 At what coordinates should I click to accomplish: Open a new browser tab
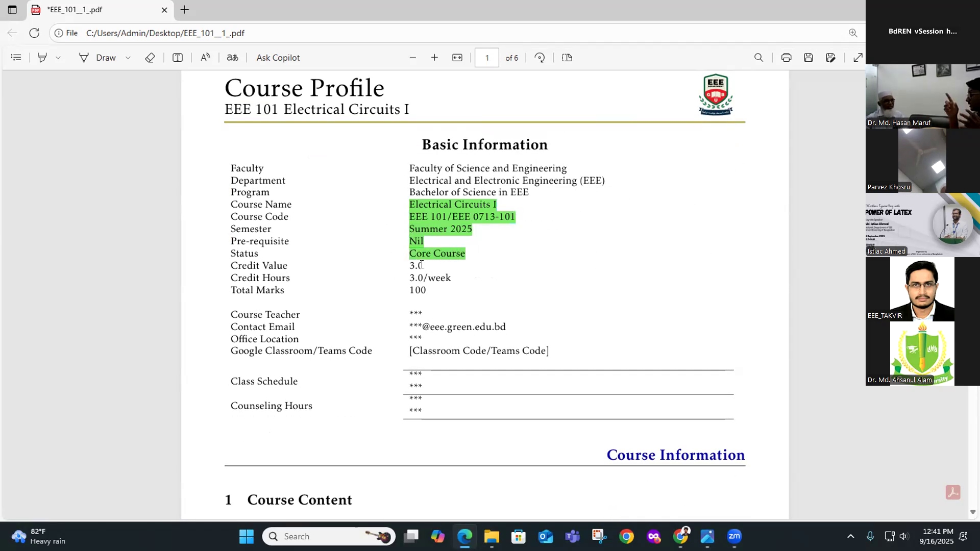[185, 10]
